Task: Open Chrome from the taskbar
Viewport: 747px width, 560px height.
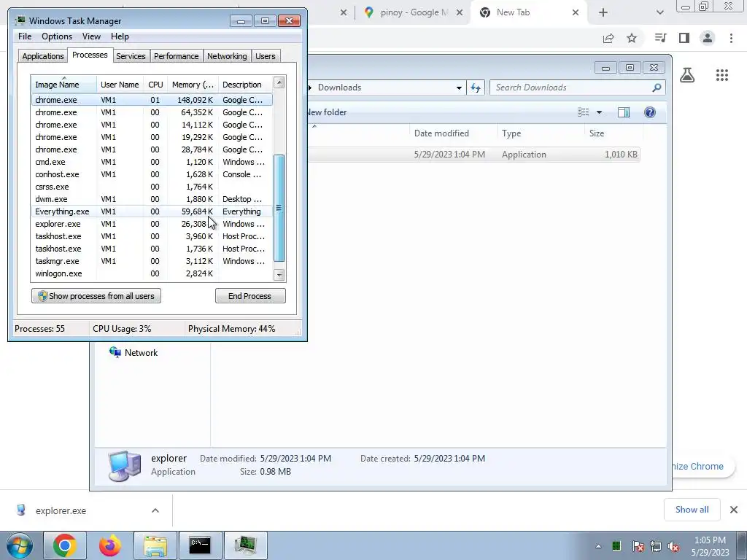Action: pos(65,545)
